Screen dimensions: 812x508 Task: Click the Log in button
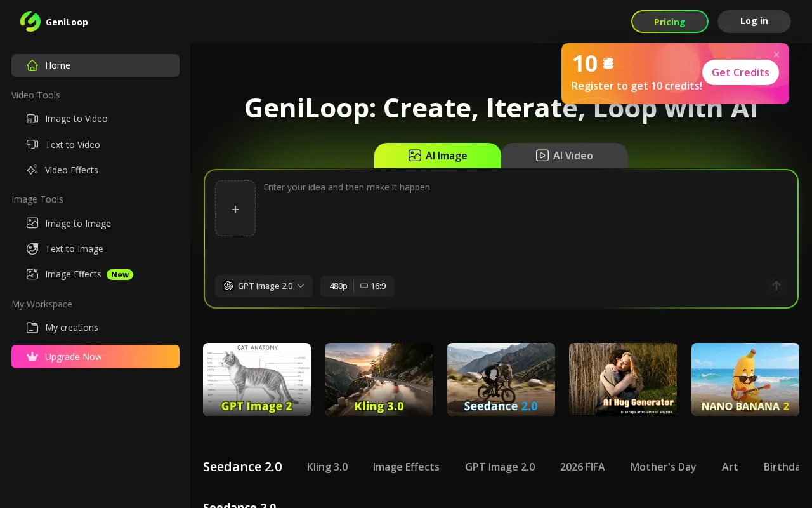click(754, 21)
